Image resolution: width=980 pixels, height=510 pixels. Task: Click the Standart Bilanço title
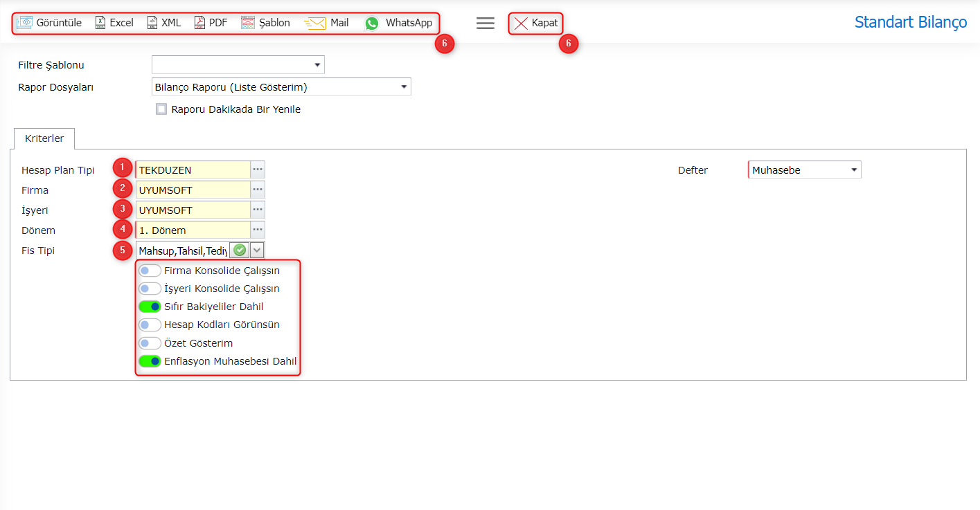(x=911, y=22)
